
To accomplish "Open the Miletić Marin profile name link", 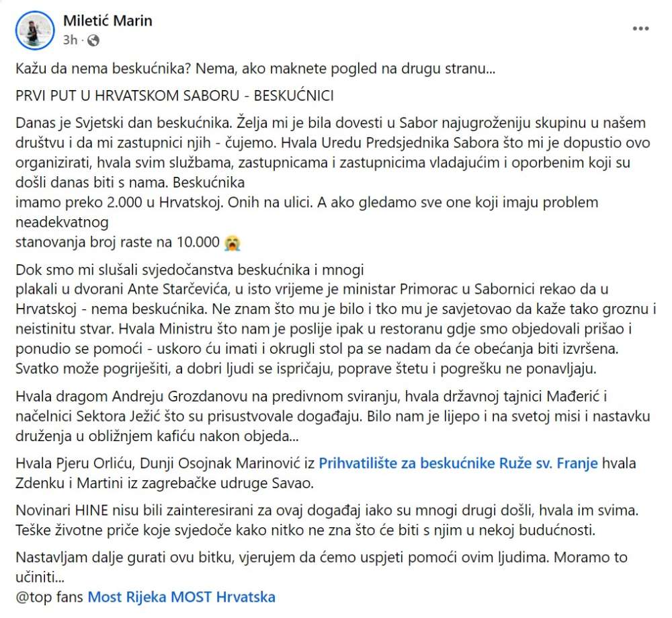I will point(108,21).
